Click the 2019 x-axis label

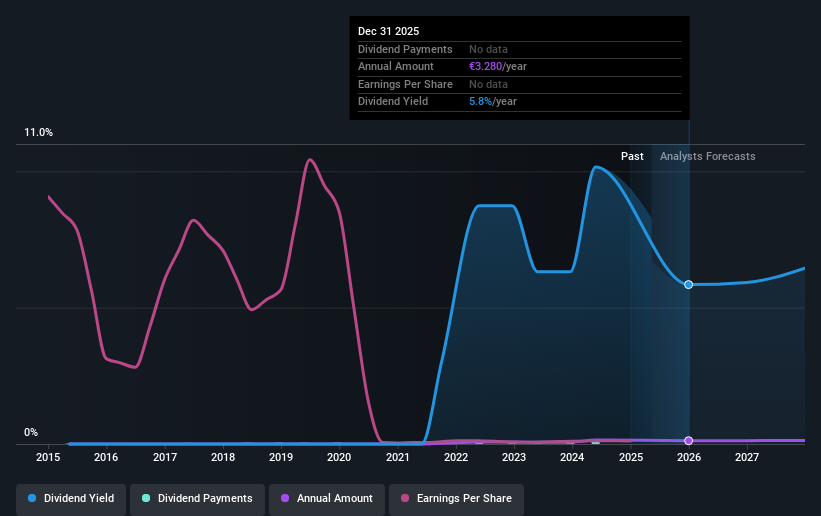pyautogui.click(x=281, y=457)
